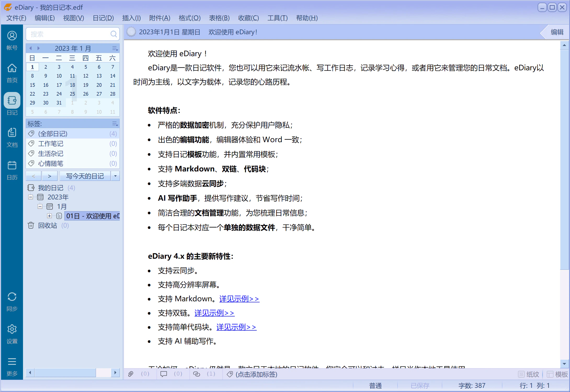Open the 编辑(E) menu
Screen dimensions: 570x392
pyautogui.click(x=45, y=18)
